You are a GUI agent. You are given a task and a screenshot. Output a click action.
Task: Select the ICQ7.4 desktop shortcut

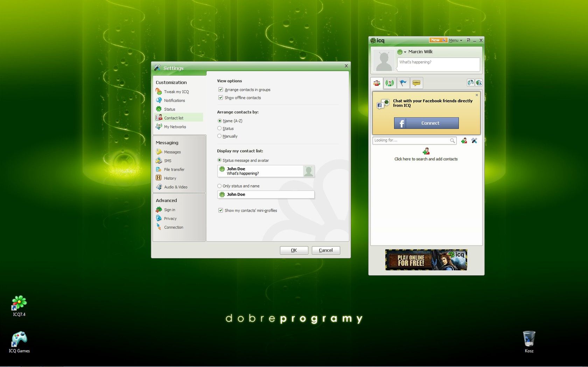pyautogui.click(x=19, y=306)
